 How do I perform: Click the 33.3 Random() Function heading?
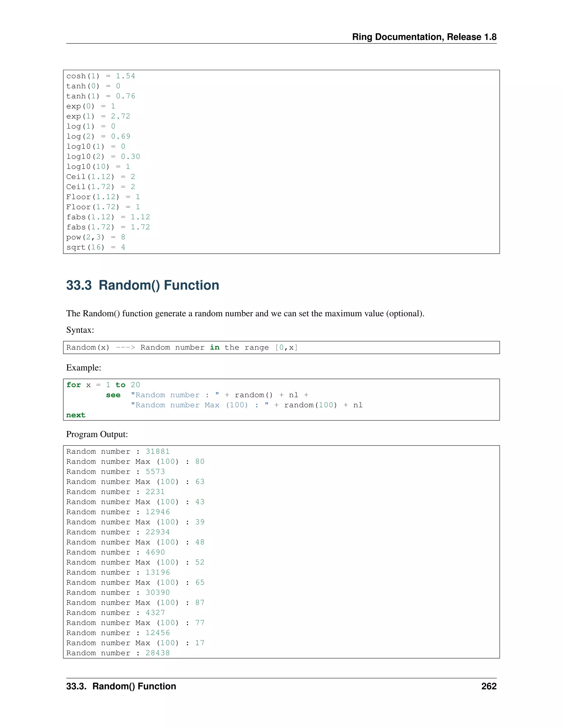[142, 285]
